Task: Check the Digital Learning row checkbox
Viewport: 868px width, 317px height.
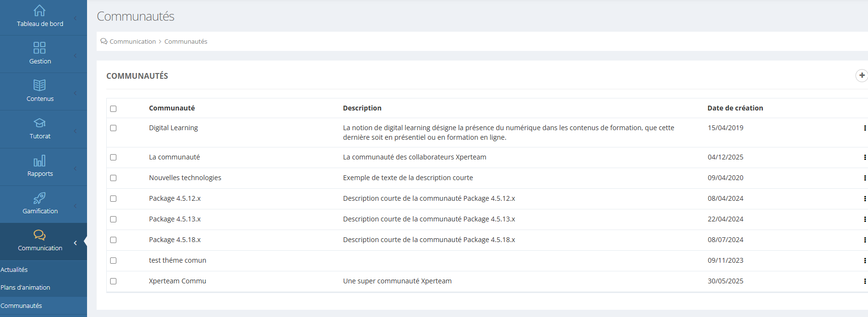Action: coord(113,128)
